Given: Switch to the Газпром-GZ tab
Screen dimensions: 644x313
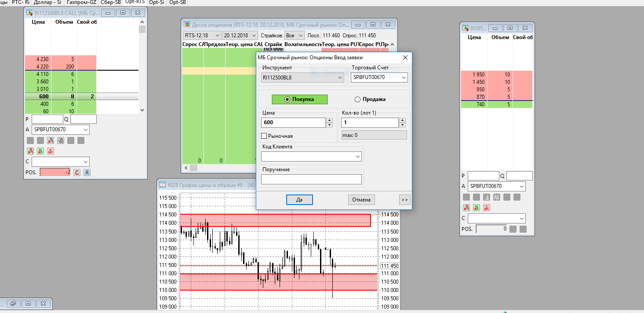Looking at the screenshot, I should [81, 2].
